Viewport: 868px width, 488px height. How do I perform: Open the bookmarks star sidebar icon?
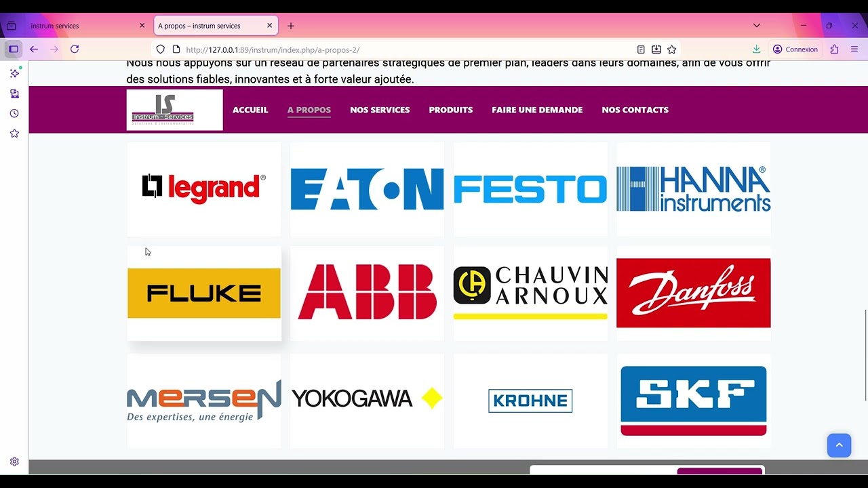[x=14, y=134]
